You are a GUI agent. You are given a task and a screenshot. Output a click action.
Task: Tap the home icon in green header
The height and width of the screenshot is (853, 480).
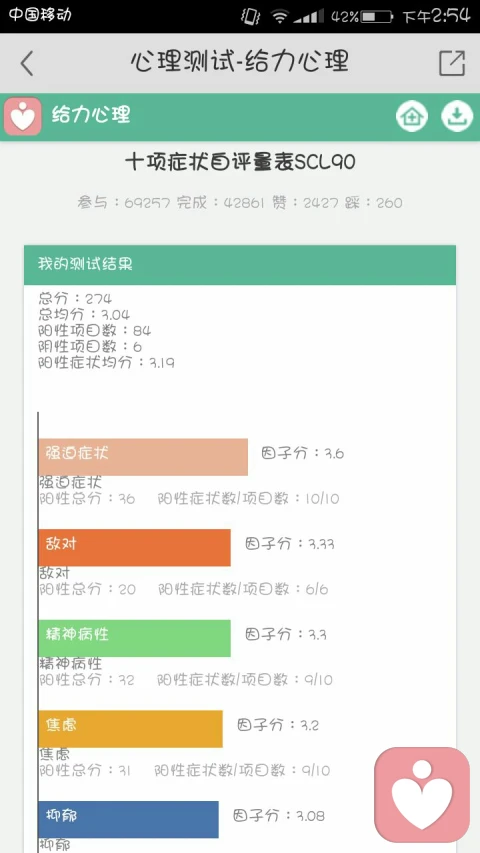tap(411, 116)
